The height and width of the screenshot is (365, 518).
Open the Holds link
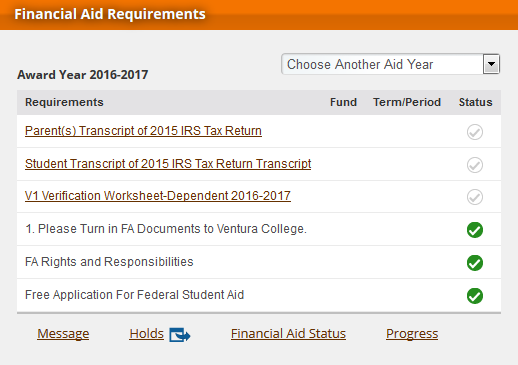click(147, 334)
